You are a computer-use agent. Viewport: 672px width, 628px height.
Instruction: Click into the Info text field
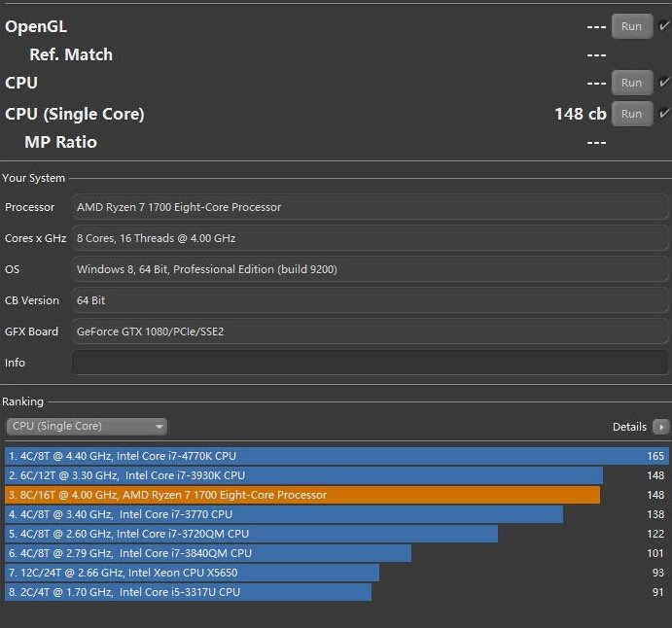371,363
